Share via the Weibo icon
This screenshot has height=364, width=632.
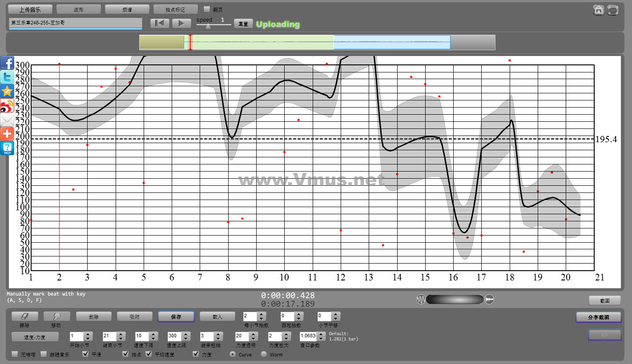click(x=7, y=106)
